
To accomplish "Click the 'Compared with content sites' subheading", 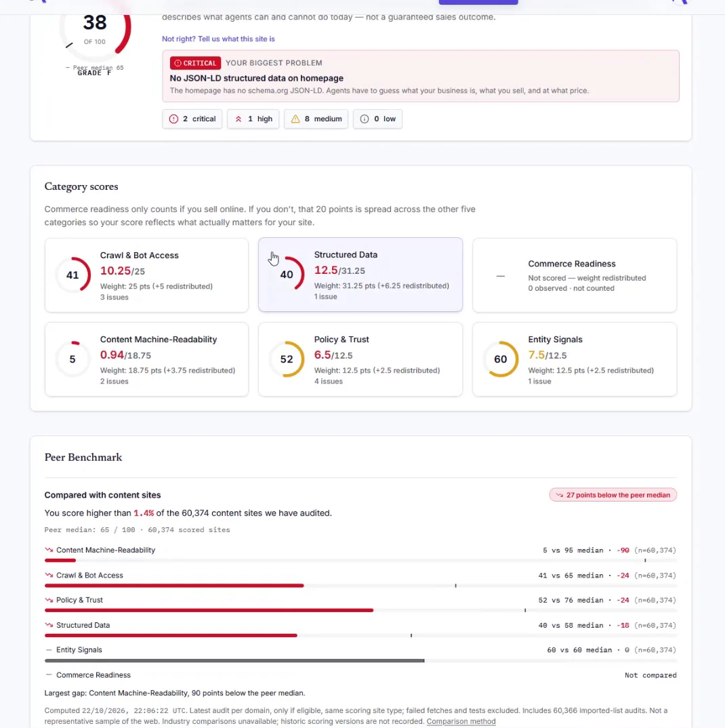I will click(x=102, y=495).
